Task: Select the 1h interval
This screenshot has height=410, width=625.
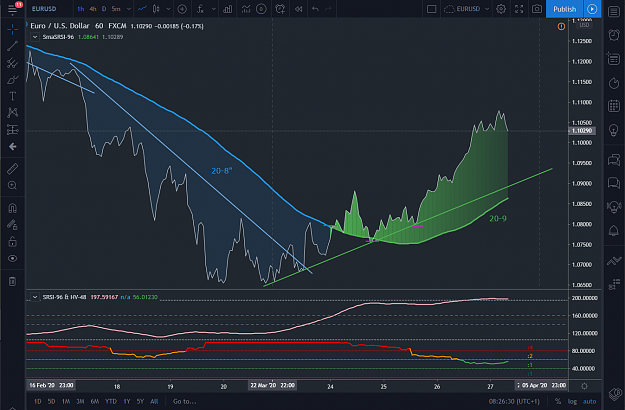Action: (x=81, y=9)
